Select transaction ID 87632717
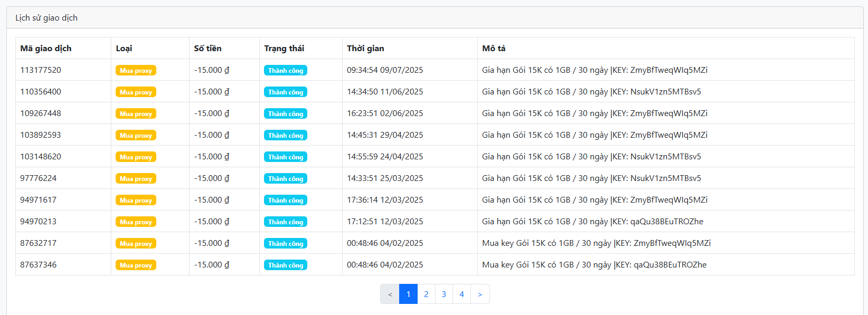Viewport: 868px width, 315px height. click(39, 243)
